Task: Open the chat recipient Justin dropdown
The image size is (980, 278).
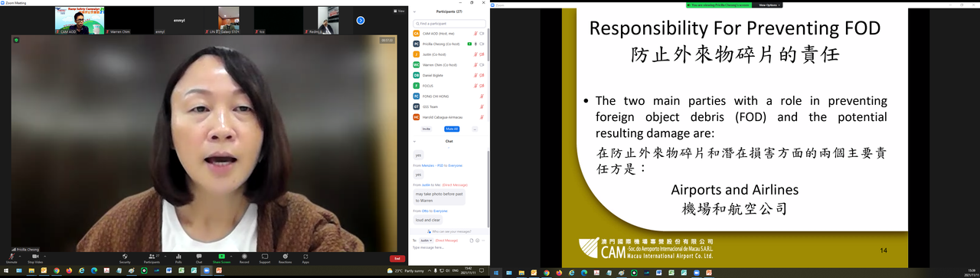Action: 426,240
